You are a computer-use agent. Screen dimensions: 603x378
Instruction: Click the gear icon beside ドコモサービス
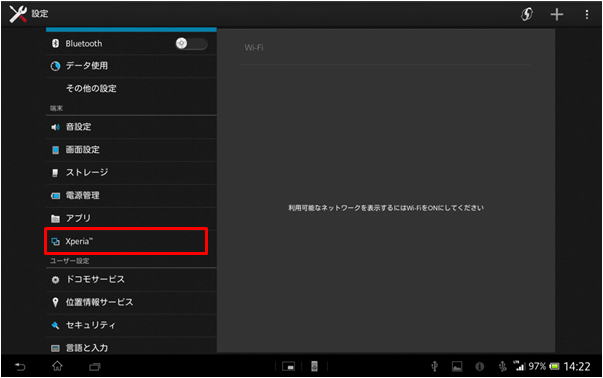point(55,280)
